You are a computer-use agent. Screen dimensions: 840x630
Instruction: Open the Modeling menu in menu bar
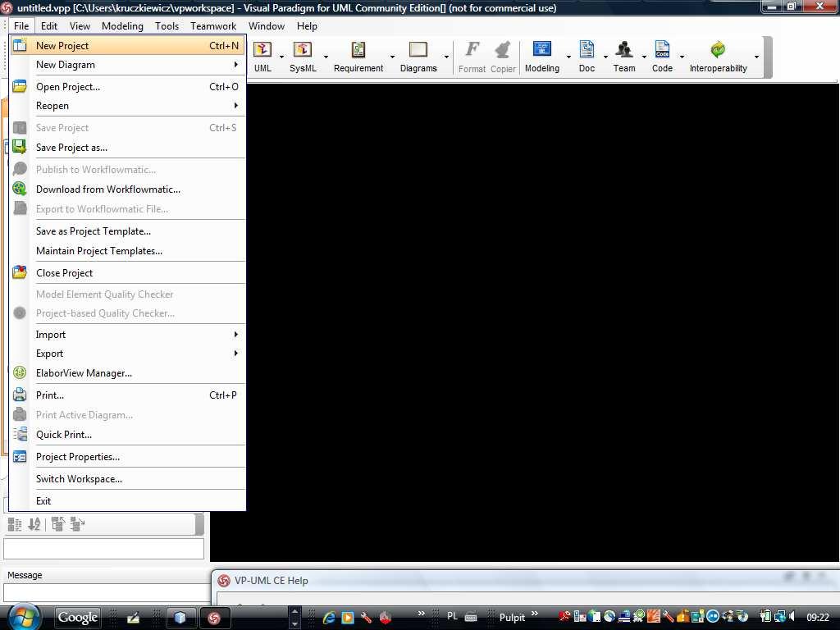tap(122, 26)
